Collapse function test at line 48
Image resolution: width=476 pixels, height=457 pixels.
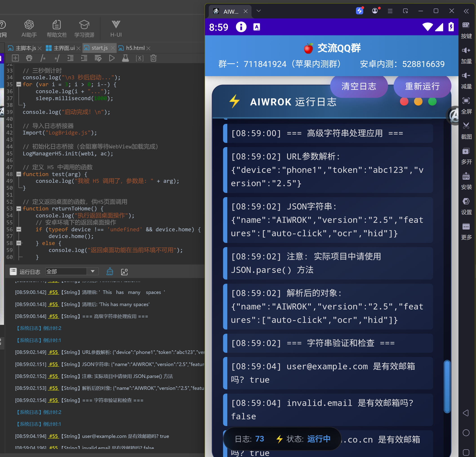(x=19, y=174)
